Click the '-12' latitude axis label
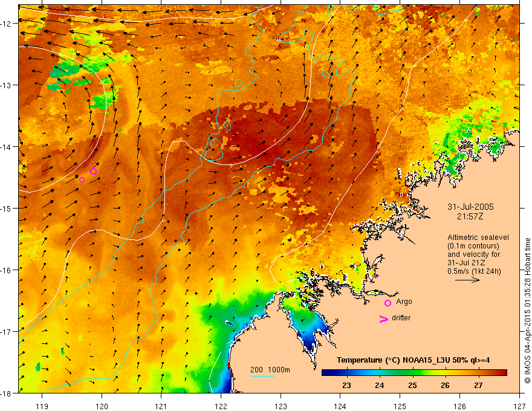 click(x=6, y=24)
